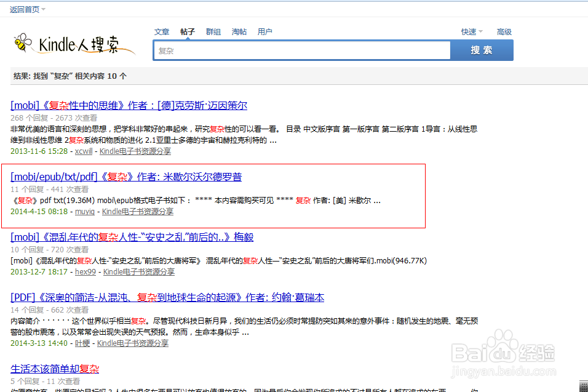Screen dimensions: 588x392
Task: Switch to the 淘帖 tab
Action: 239,31
